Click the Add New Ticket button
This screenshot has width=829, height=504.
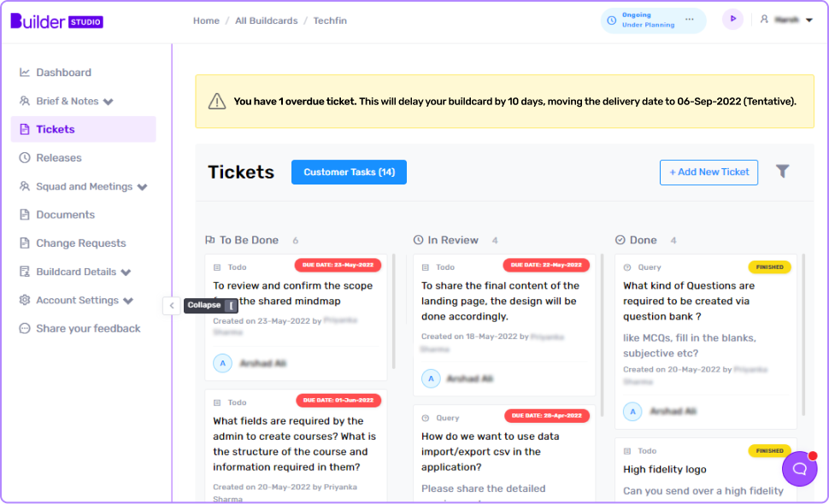coord(708,173)
